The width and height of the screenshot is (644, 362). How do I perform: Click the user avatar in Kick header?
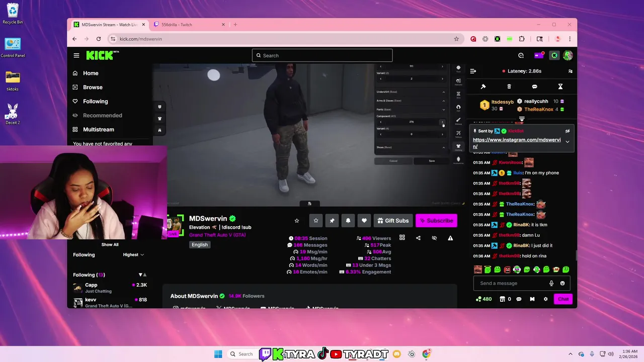(568, 55)
